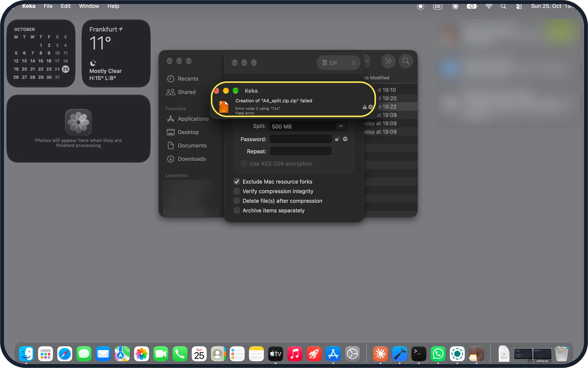Image resolution: width=588 pixels, height=368 pixels.
Task: Enable Verify compression integrity
Action: tap(236, 191)
